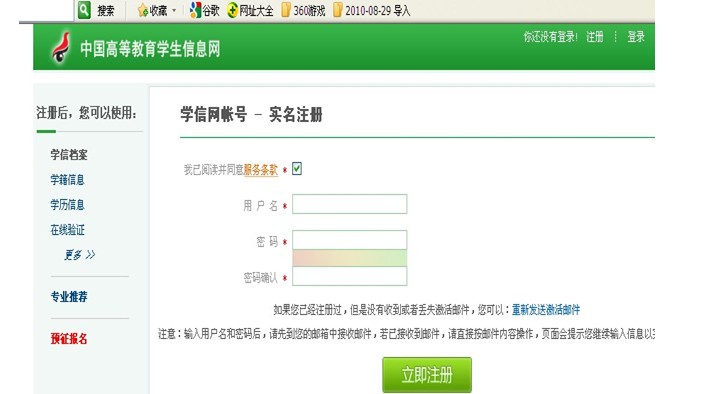Open the 谷歌 bookmark
The width and height of the screenshot is (709, 394).
coord(204,10)
